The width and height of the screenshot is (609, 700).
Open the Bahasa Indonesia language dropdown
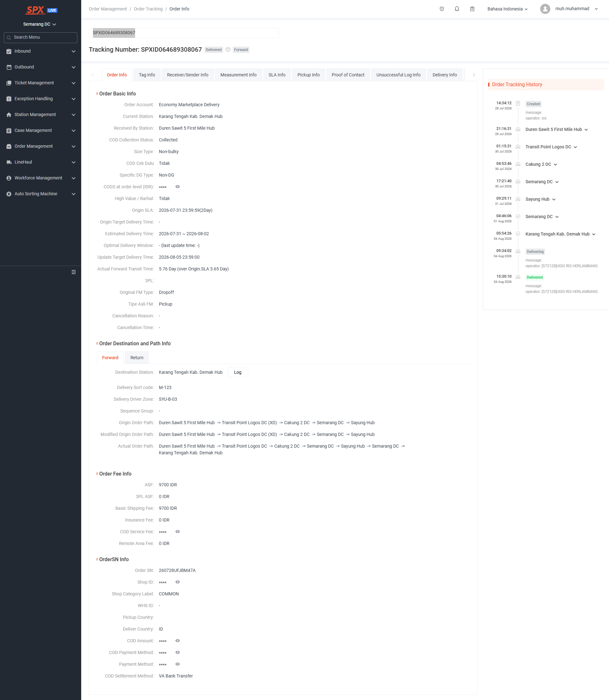507,9
